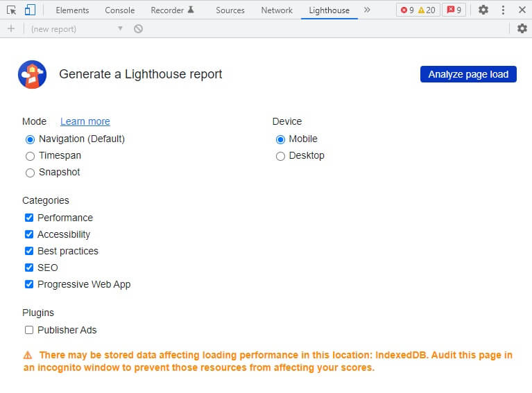Click the errors and warnings counter

click(418, 10)
